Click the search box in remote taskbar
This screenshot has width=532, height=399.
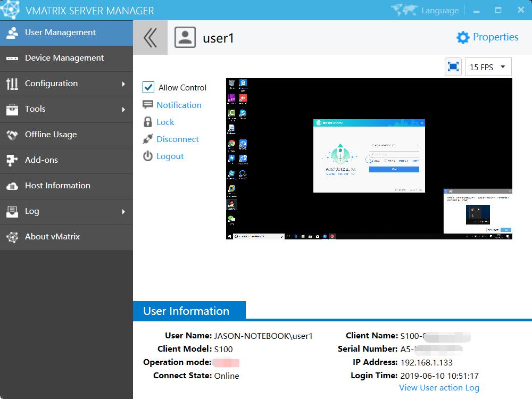(258, 237)
